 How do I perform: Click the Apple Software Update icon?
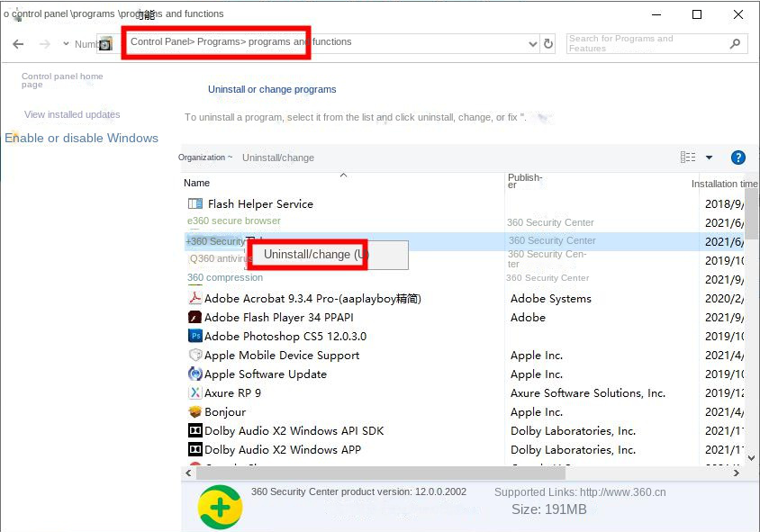(194, 374)
